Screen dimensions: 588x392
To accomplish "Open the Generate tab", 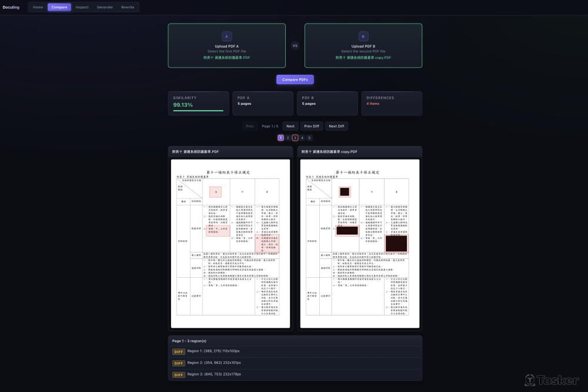I will [x=105, y=7].
